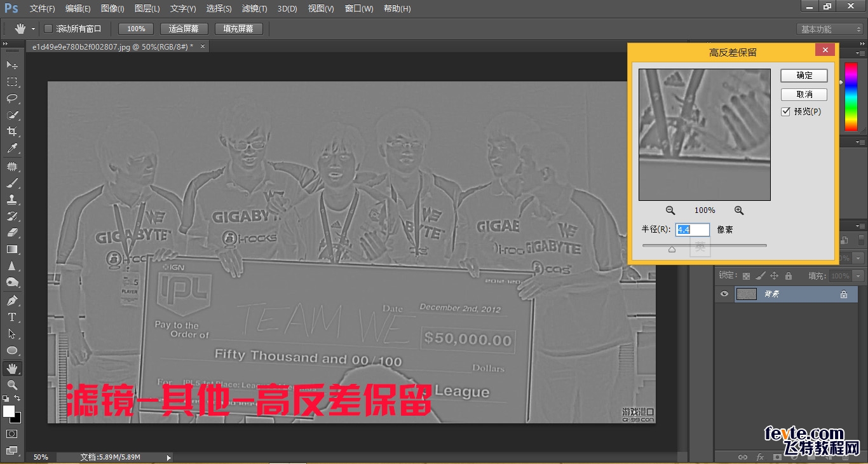Screen dimensions: 868x464
Task: Select the Horizontal Type tool
Action: coord(12,317)
